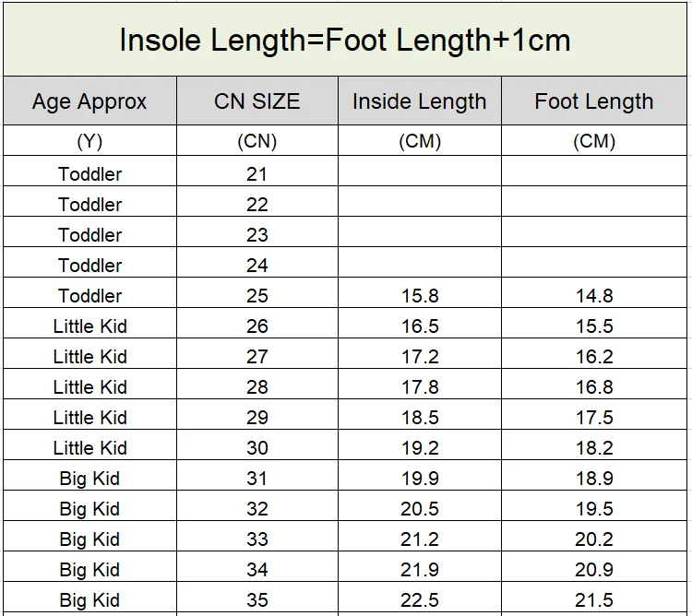Viewport: 692px width, 616px height.
Task: Select the 'CN SIZE' column header
Action: tap(257, 101)
